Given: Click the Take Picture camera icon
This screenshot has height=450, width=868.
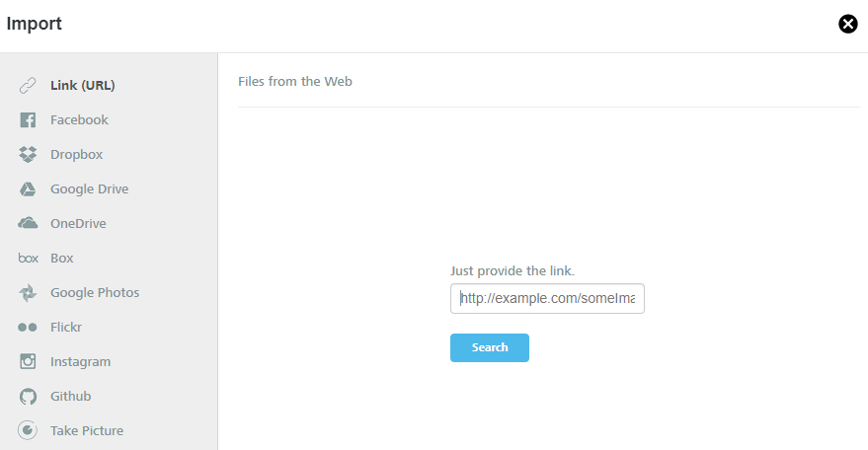Looking at the screenshot, I should point(28,430).
